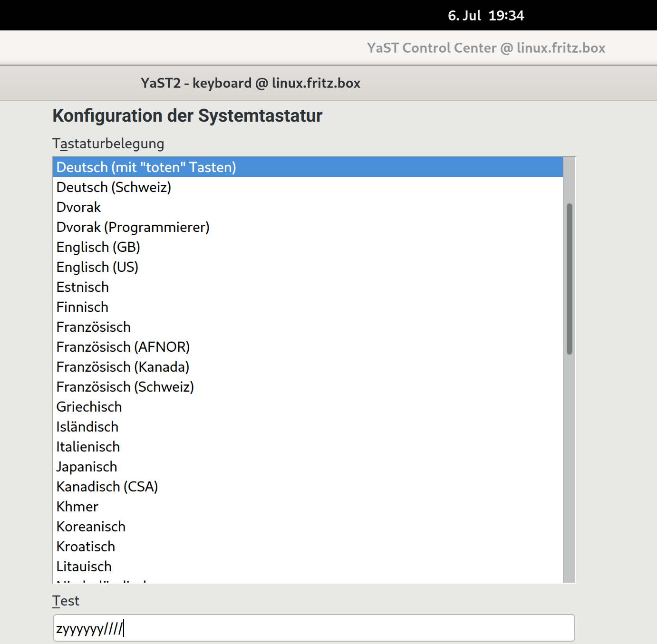657x644 pixels.
Task: Select "Französisch (AFNOR)" layout
Action: (308, 347)
